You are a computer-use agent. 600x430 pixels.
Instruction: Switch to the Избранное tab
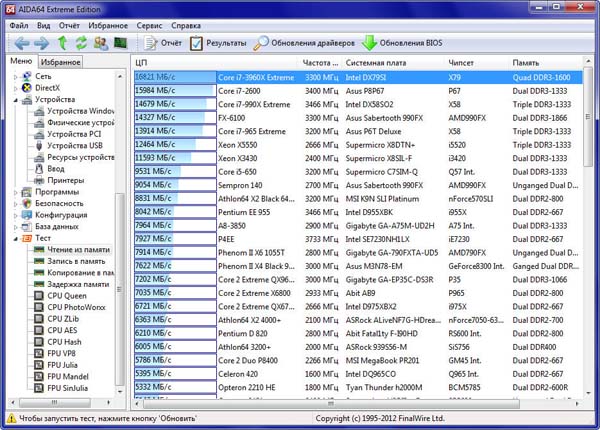[x=61, y=62]
